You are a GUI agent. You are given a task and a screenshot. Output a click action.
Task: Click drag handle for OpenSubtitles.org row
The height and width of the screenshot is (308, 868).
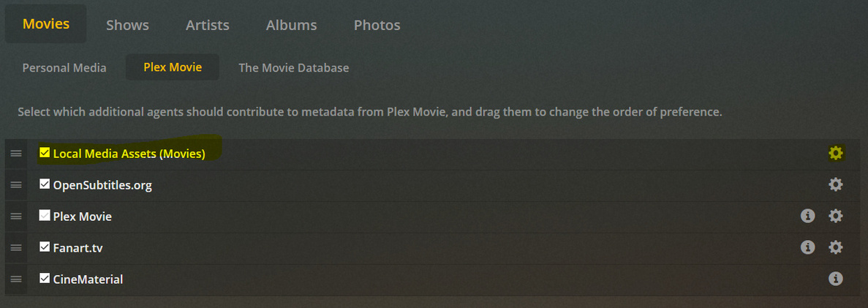[x=16, y=185]
